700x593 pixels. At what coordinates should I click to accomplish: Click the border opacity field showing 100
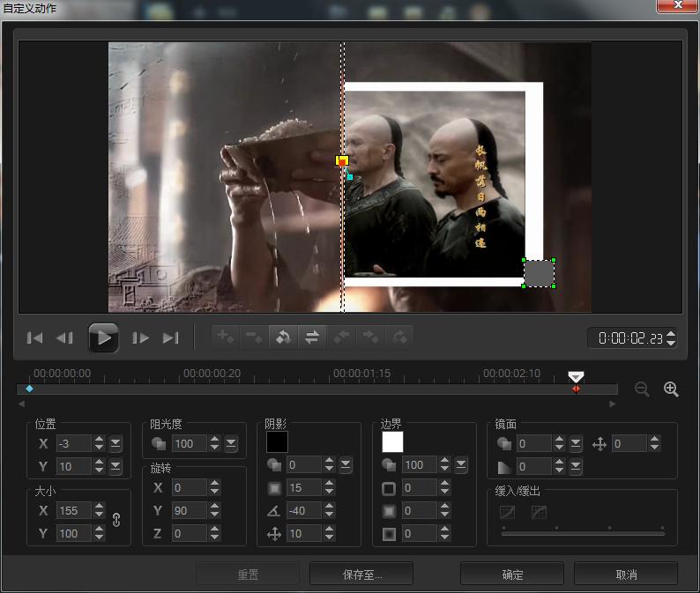(x=420, y=465)
